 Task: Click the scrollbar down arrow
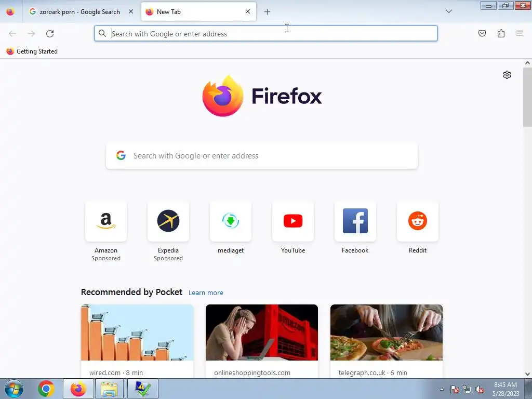click(527, 374)
